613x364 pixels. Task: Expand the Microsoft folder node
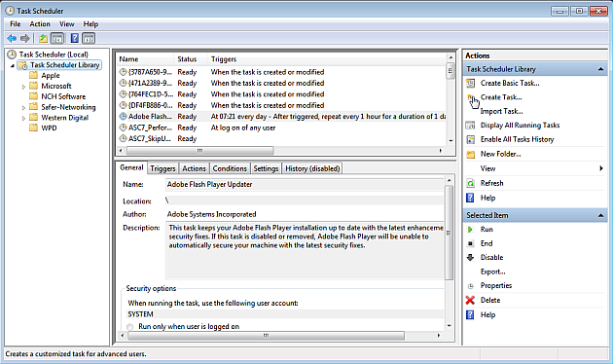point(23,87)
